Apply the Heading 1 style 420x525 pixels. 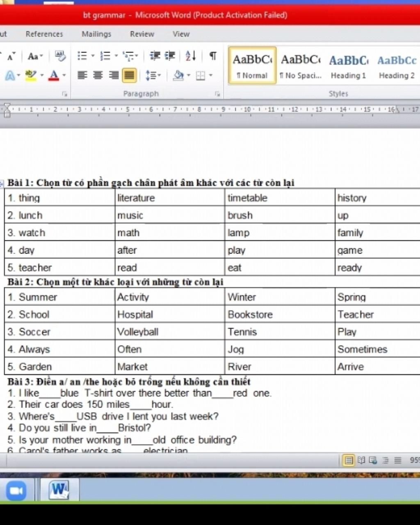point(349,66)
